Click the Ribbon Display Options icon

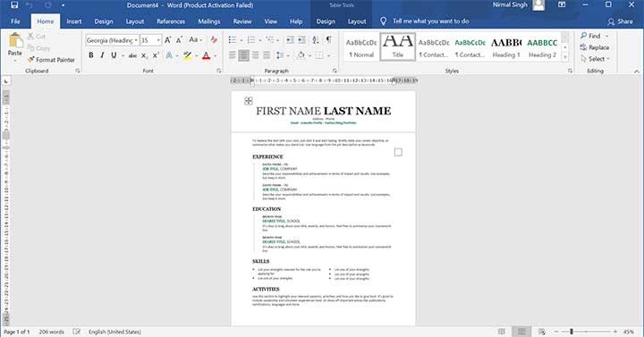[562, 5]
